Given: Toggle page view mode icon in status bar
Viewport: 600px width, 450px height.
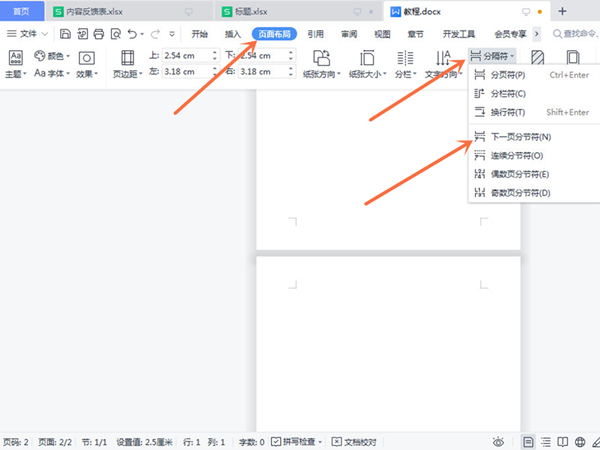Looking at the screenshot, I should 527,441.
